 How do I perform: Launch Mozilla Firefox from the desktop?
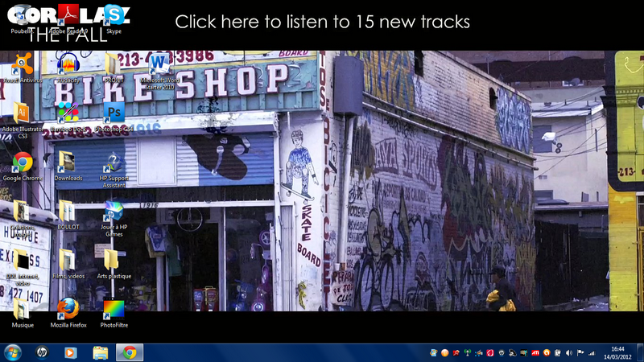pos(68,312)
